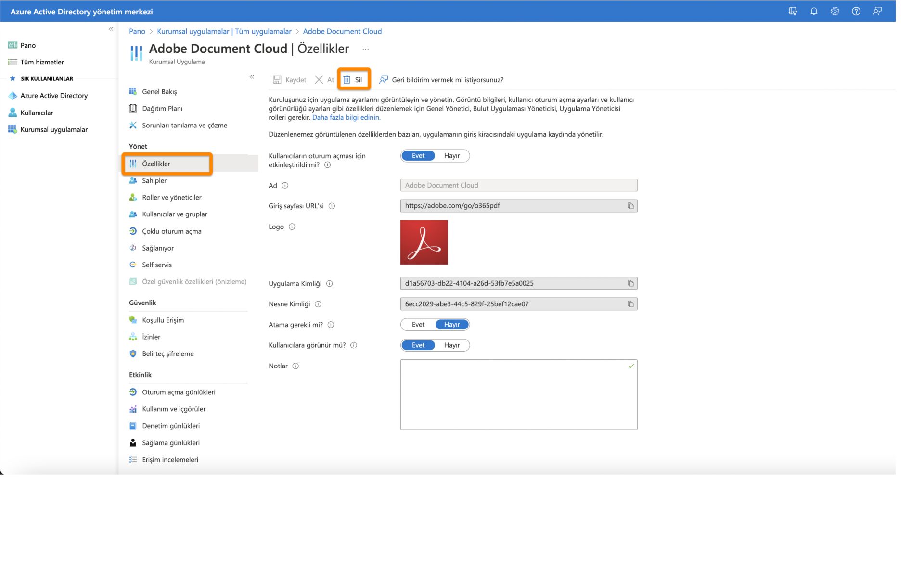Screen dimensions: 924x580
Task: Open Self servis menu item
Action: pyautogui.click(x=156, y=265)
